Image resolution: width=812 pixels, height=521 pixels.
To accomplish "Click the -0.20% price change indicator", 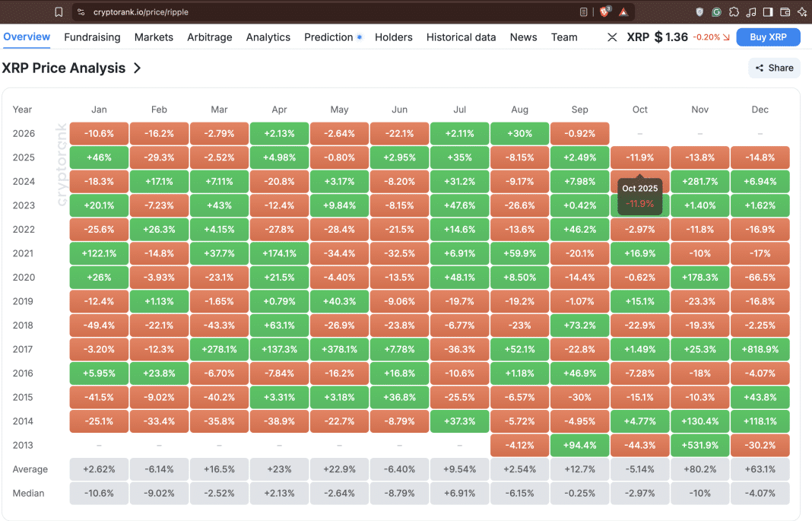I will click(711, 37).
